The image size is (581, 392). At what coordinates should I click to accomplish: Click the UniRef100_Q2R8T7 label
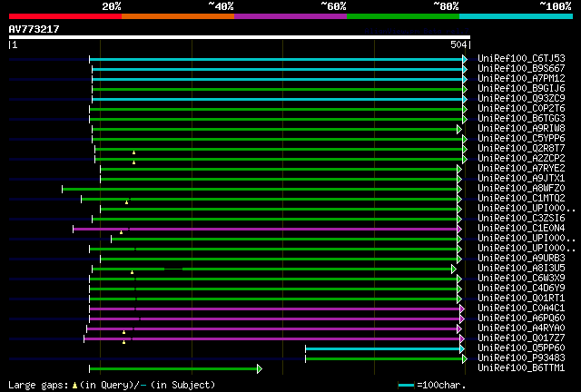pyautogui.click(x=521, y=149)
